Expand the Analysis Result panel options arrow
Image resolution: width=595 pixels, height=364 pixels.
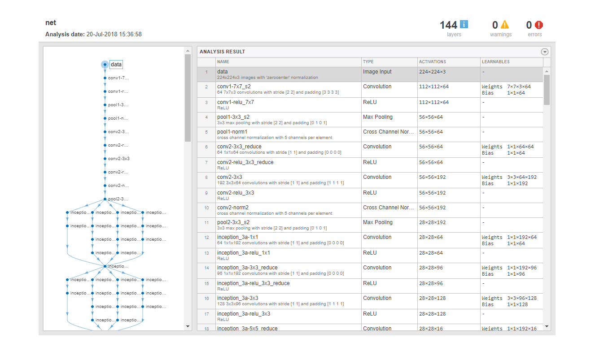[545, 52]
